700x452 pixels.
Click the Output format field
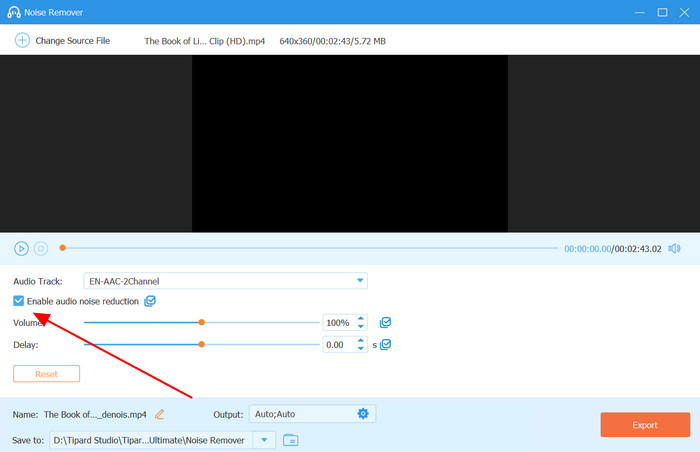tap(300, 414)
